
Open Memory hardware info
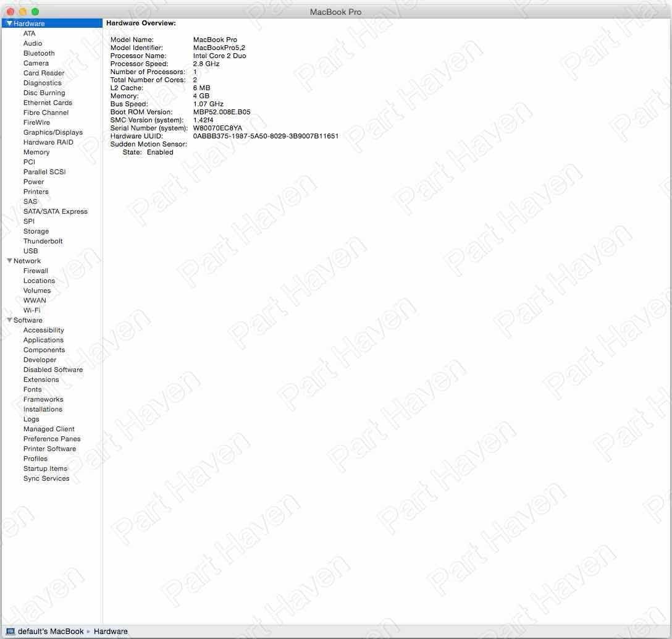pyautogui.click(x=36, y=152)
